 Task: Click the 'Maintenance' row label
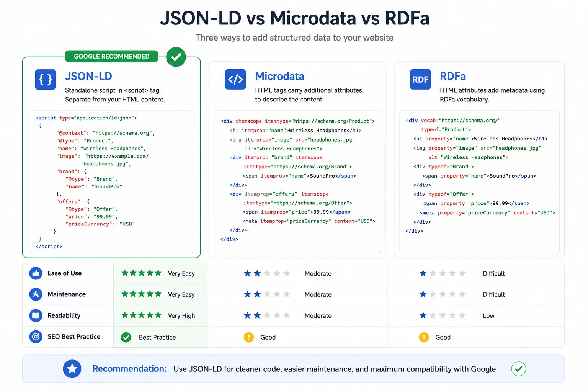[67, 294]
